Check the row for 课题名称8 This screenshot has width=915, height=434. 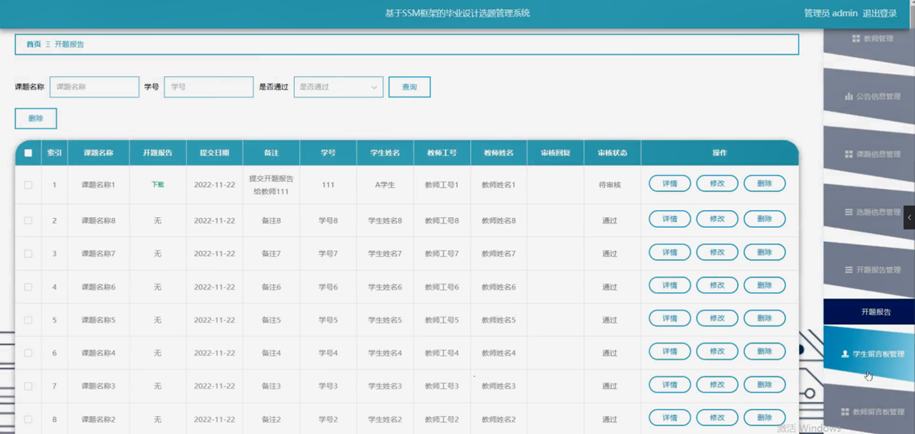[x=28, y=220]
